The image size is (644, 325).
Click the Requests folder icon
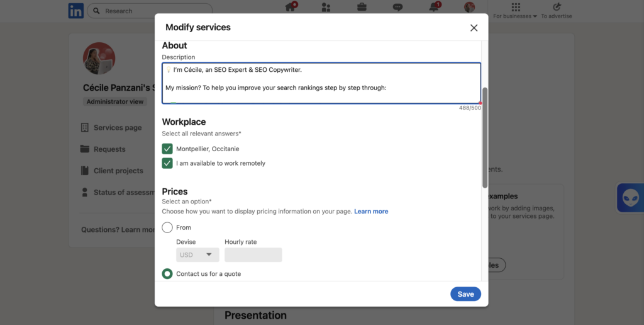pyautogui.click(x=85, y=149)
